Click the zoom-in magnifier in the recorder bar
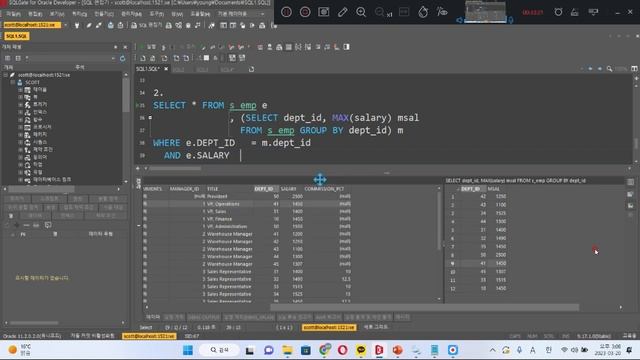Viewport: 640px width, 360px height. pos(361,12)
